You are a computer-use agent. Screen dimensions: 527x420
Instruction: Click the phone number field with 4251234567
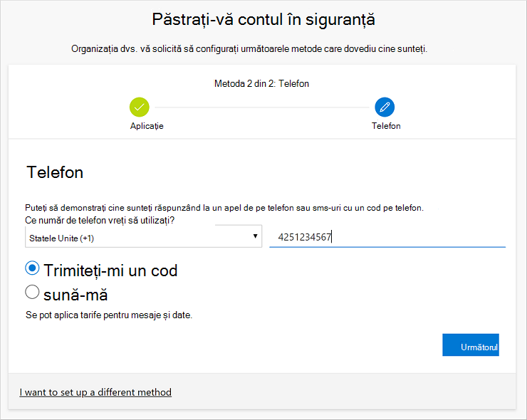[387, 237]
